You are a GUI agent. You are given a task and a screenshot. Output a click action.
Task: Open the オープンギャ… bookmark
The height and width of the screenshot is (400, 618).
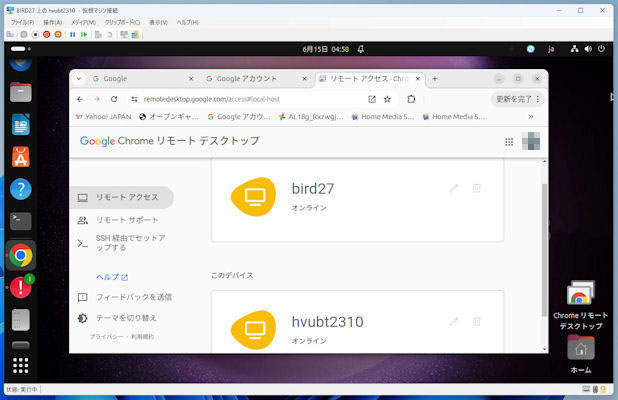169,117
